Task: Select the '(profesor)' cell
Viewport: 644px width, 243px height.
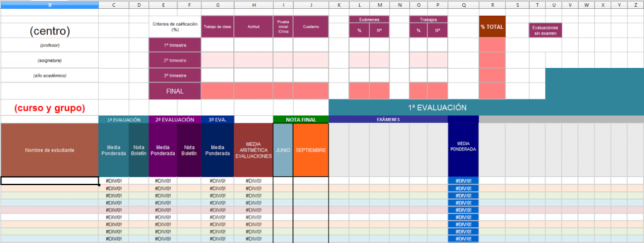Action: (50, 45)
